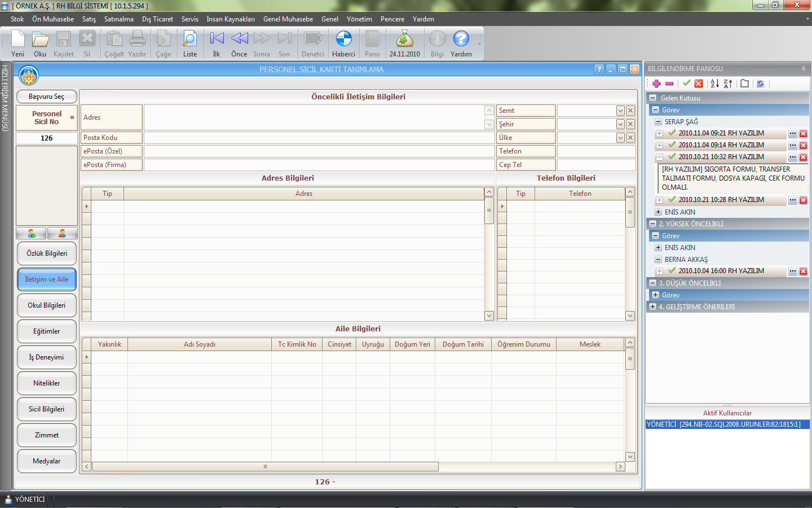
Task: Open the Ülke dropdown arrow
Action: coord(620,138)
